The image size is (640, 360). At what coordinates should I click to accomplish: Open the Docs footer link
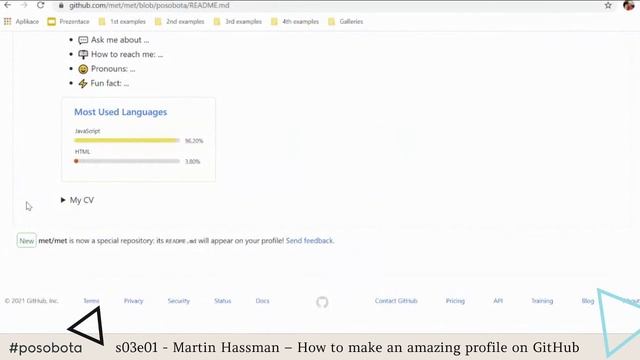coord(262,301)
